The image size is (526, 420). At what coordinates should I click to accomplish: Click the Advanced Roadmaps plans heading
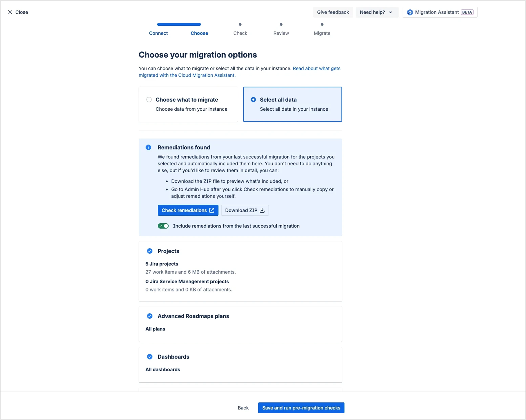(193, 316)
